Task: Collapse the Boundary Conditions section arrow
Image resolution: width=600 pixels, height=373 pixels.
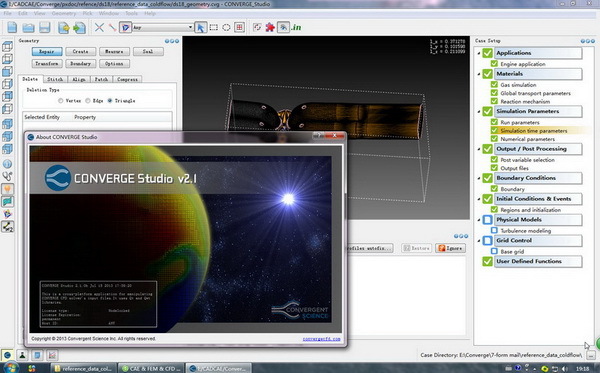Action: click(x=478, y=178)
